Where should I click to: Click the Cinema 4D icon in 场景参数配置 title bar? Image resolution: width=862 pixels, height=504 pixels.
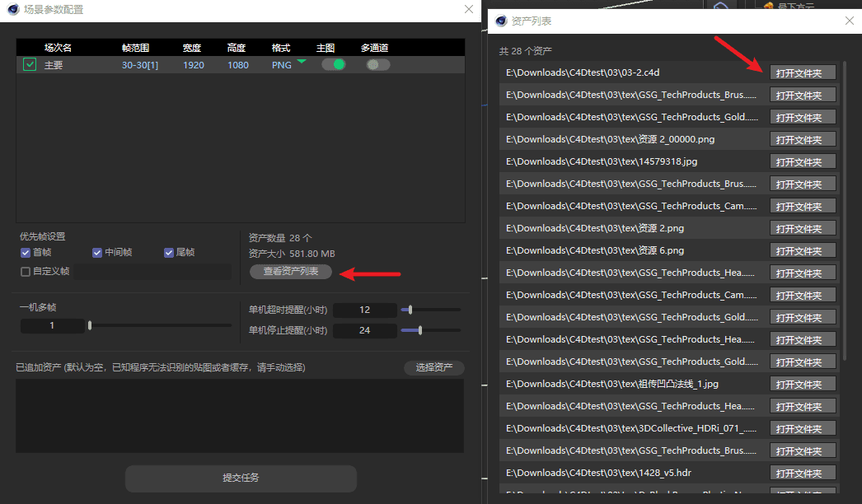pyautogui.click(x=11, y=10)
